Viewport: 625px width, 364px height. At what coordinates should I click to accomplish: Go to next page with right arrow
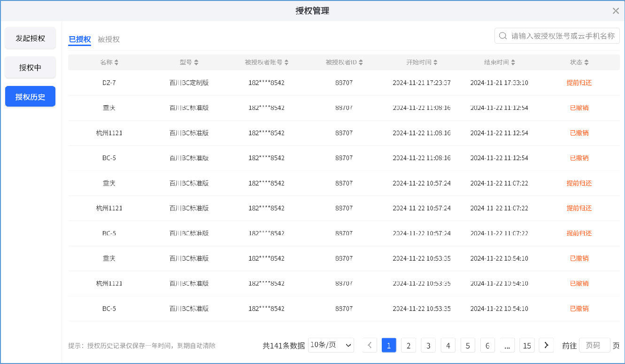click(546, 345)
